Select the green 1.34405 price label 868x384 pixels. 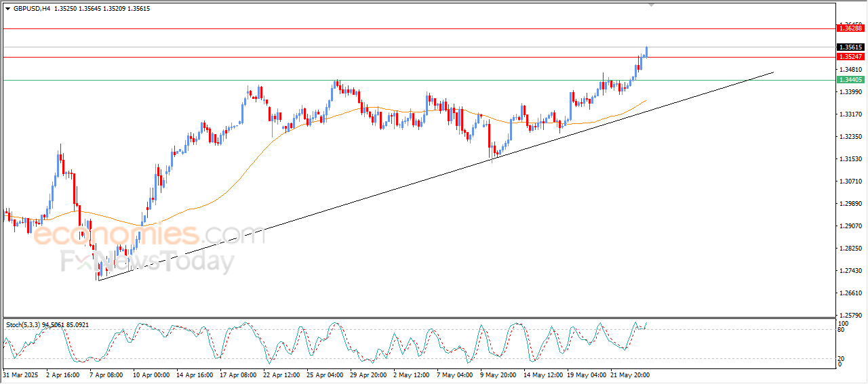[x=850, y=80]
